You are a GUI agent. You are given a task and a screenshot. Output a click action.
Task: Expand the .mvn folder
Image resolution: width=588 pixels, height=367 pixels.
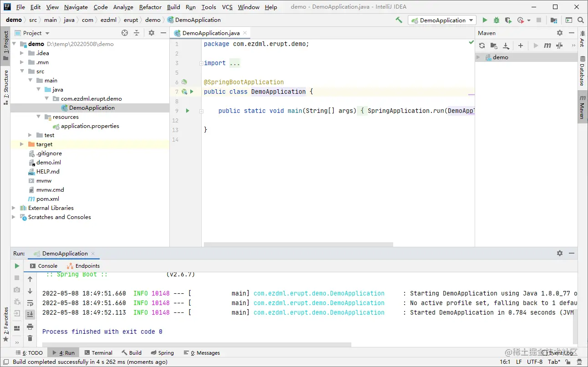pyautogui.click(x=22, y=62)
